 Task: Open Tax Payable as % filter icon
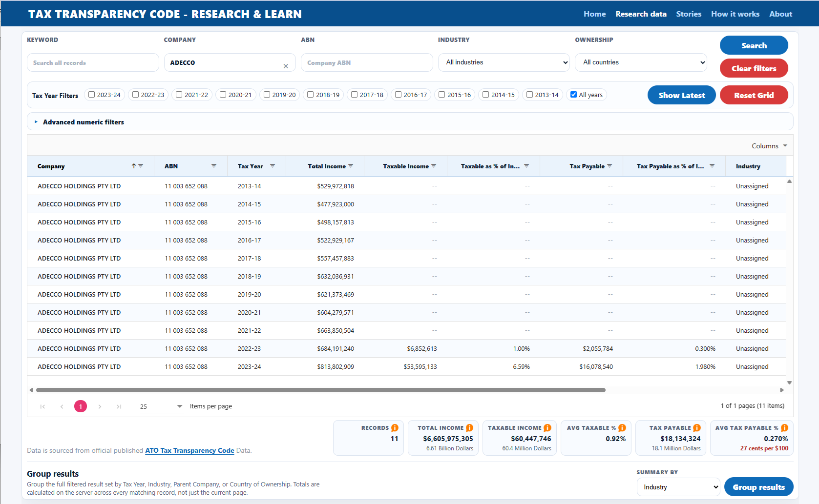712,166
